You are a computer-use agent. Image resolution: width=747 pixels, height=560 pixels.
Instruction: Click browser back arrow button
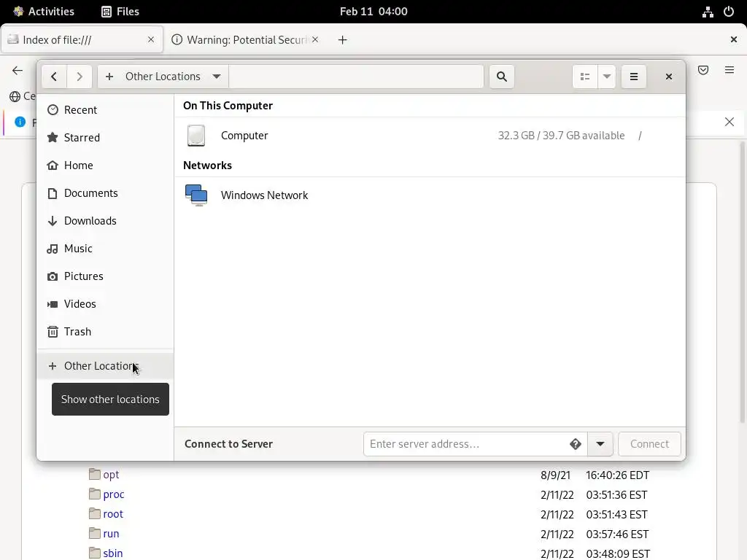click(18, 71)
